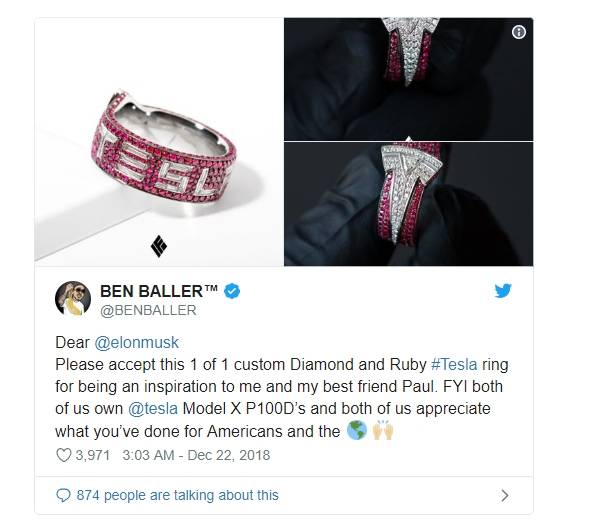Screen dimensions: 593x520
Task: Like the tweet with the heart icon
Action: tap(64, 455)
